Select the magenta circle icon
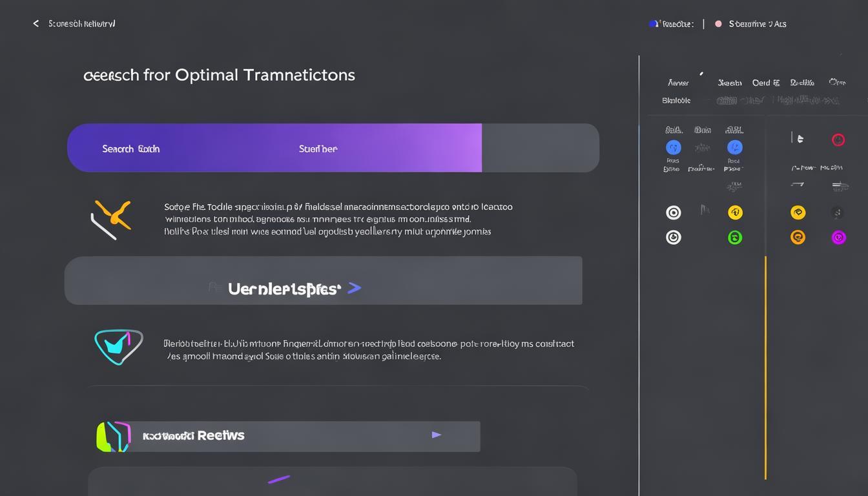The width and height of the screenshot is (868, 496). [838, 238]
